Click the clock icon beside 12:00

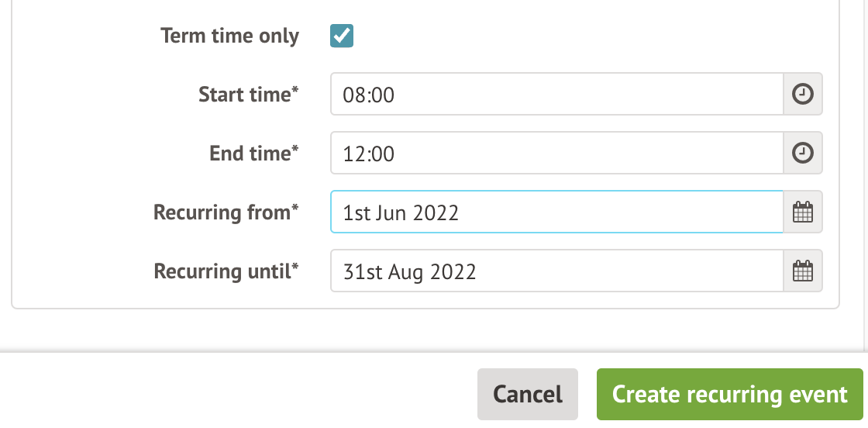(803, 154)
